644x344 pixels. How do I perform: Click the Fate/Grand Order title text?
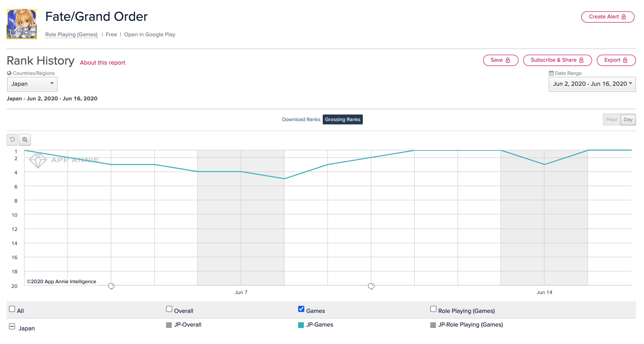[x=96, y=16]
